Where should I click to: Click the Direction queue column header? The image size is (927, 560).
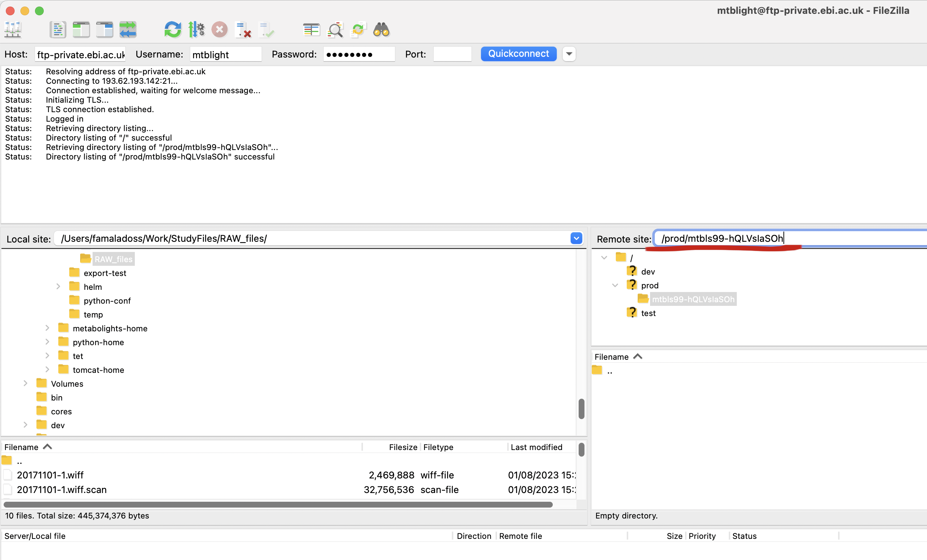click(x=474, y=536)
